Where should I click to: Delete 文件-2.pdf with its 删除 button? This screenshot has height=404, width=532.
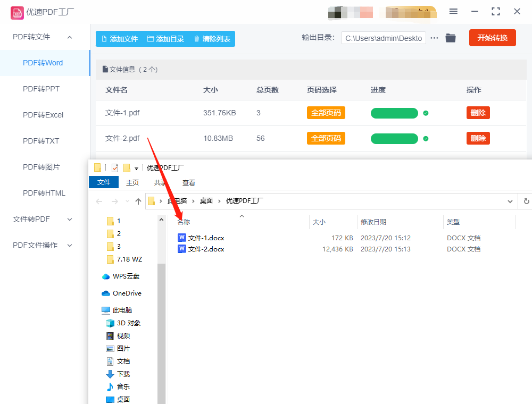[x=478, y=138]
